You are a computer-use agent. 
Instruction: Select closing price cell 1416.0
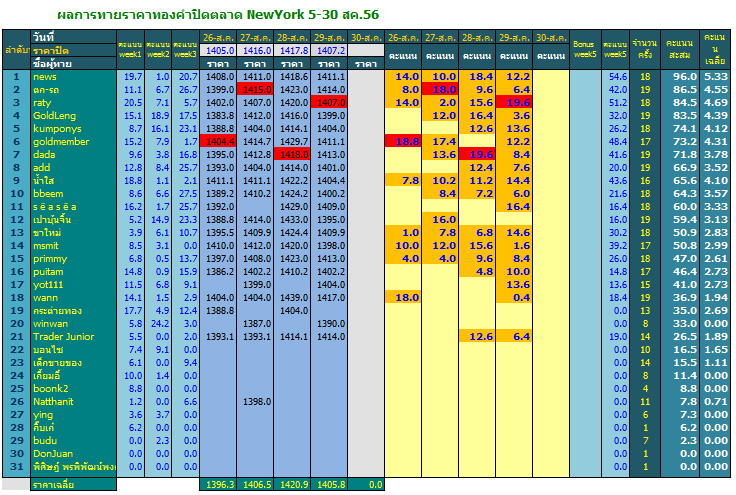coord(255,50)
